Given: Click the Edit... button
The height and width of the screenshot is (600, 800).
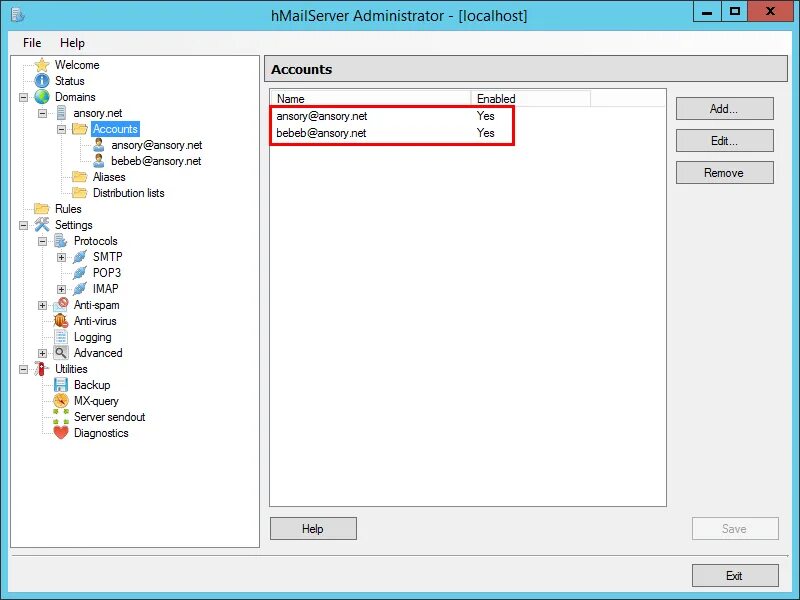Looking at the screenshot, I should tap(724, 141).
